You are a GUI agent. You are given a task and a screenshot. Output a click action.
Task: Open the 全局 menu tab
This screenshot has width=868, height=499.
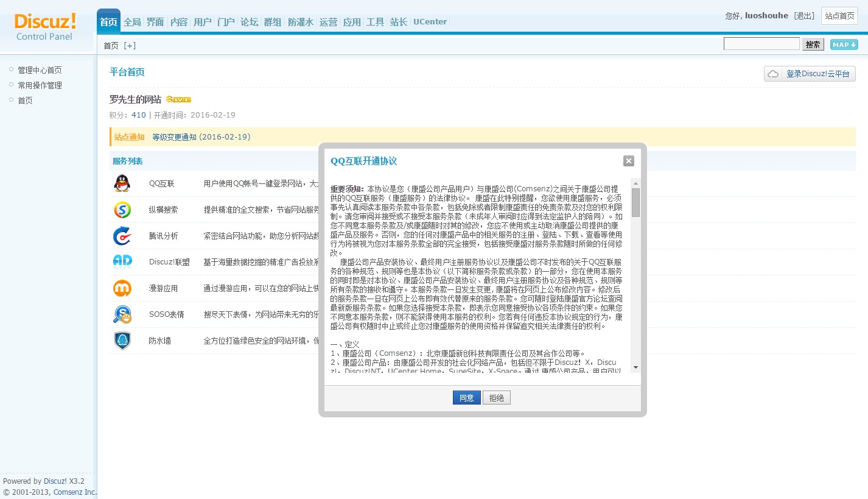132,22
